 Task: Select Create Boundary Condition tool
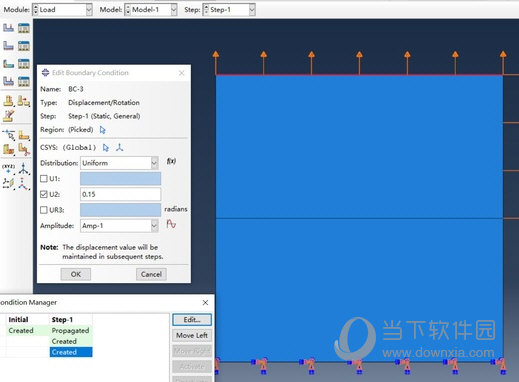coord(8,46)
